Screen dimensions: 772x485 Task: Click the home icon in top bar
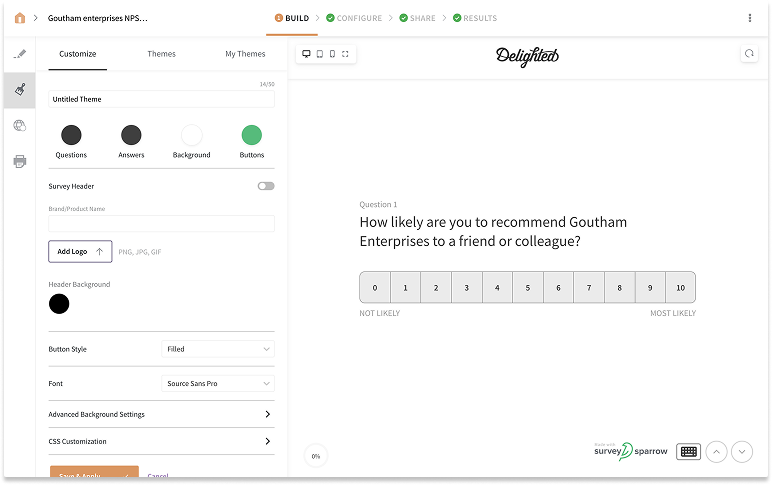pos(20,18)
